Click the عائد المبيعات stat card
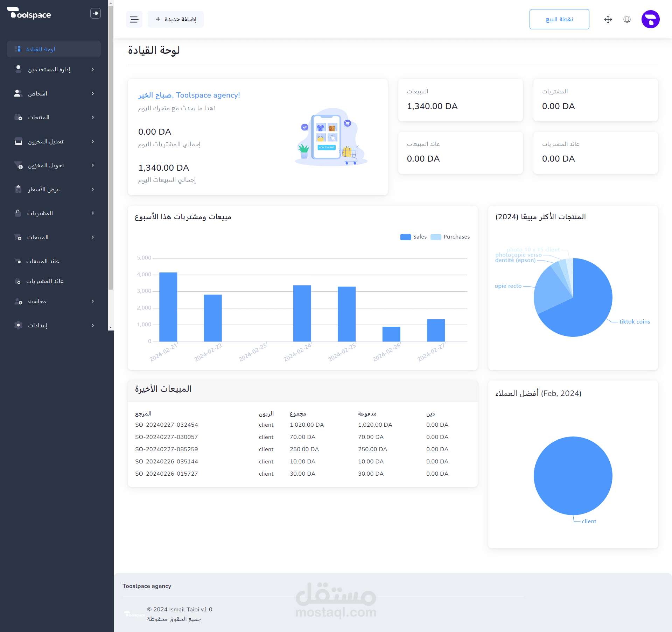This screenshot has width=672, height=632. pos(461,152)
